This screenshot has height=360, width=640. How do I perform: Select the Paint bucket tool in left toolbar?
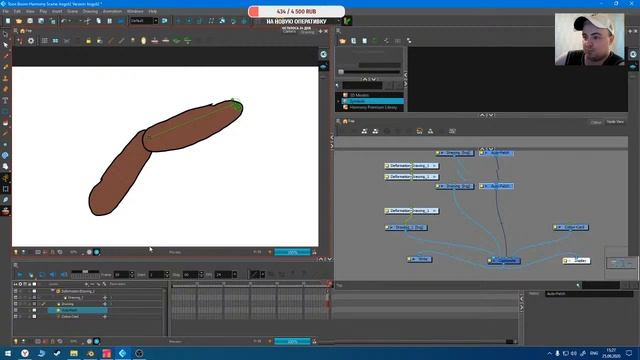5,122
